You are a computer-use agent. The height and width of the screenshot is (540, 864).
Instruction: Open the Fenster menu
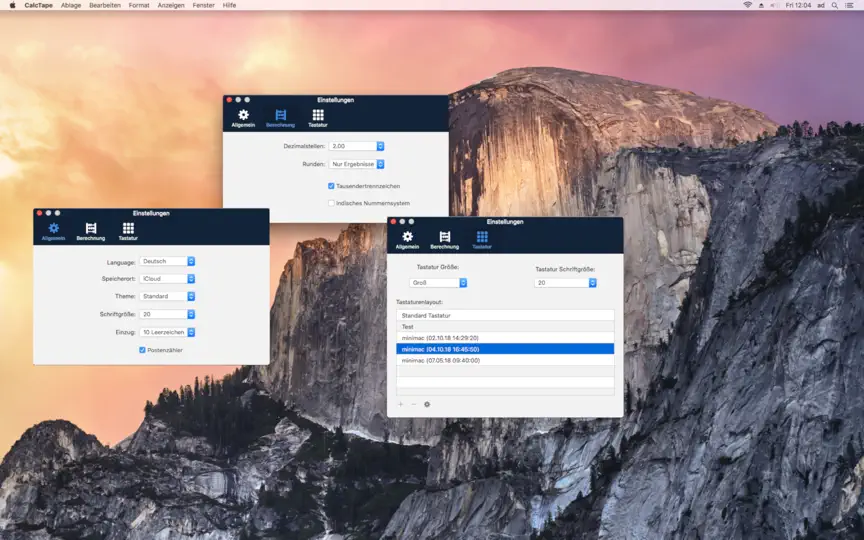click(x=203, y=5)
